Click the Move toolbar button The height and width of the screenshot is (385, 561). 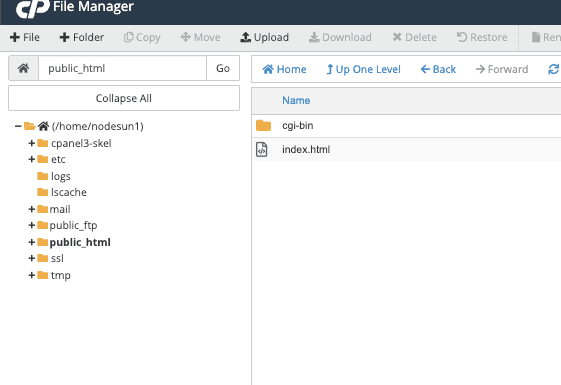[x=200, y=37]
